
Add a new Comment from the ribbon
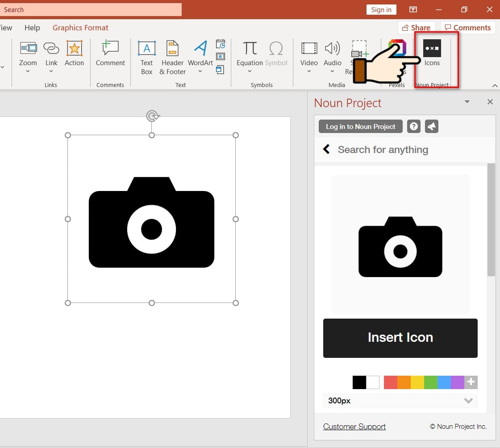(x=110, y=53)
